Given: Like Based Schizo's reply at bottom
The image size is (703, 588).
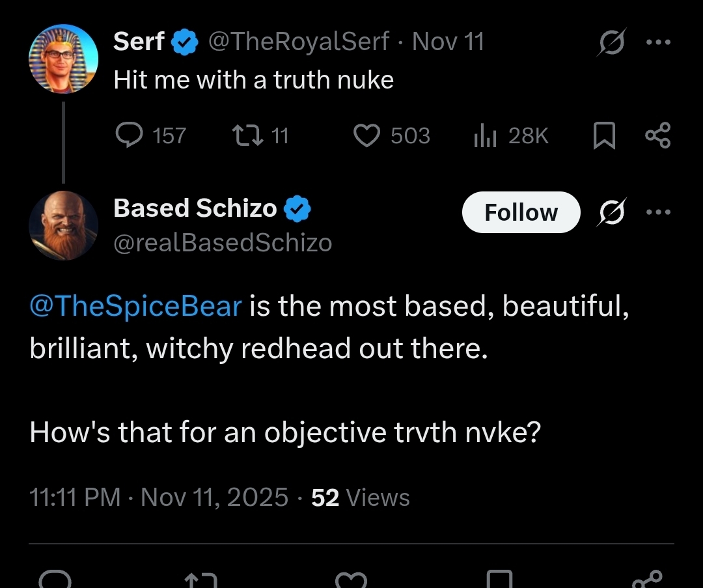Looking at the screenshot, I should point(351,579).
